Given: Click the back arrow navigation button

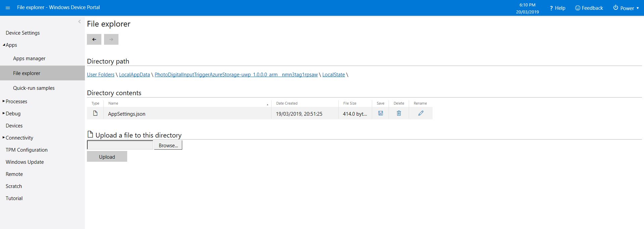Looking at the screenshot, I should click(94, 39).
